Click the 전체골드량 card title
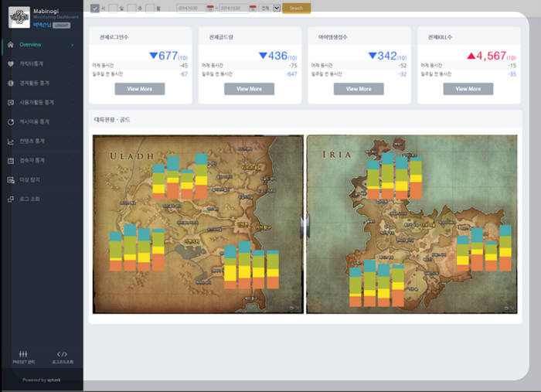The image size is (541, 392). [221, 37]
